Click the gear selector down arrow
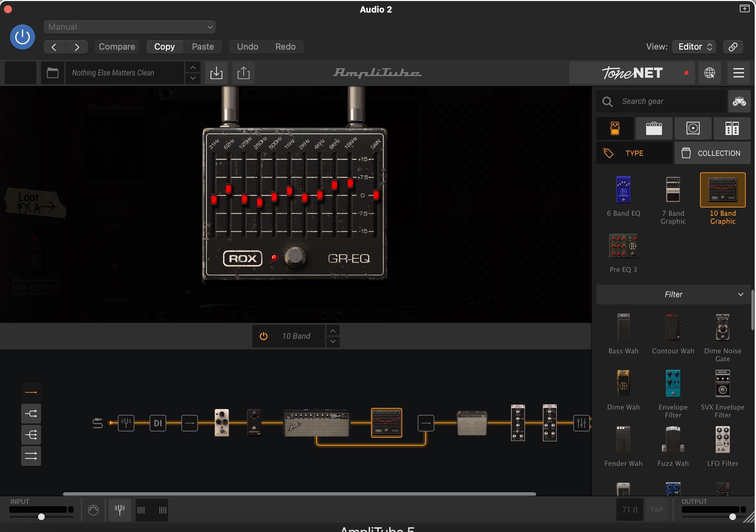 click(x=333, y=342)
